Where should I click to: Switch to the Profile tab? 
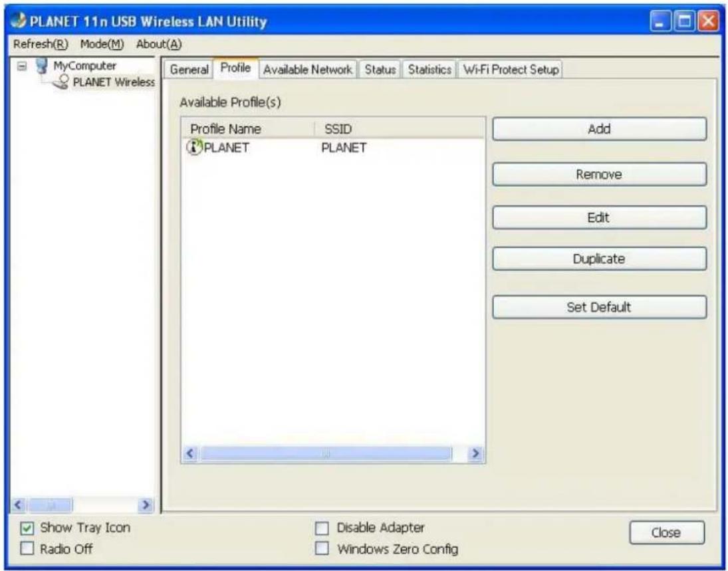point(235,68)
